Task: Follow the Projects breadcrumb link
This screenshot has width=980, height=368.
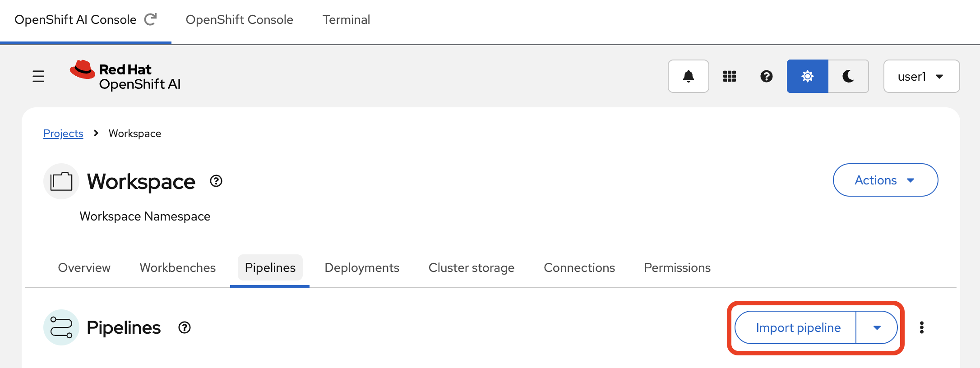Action: coord(63,133)
